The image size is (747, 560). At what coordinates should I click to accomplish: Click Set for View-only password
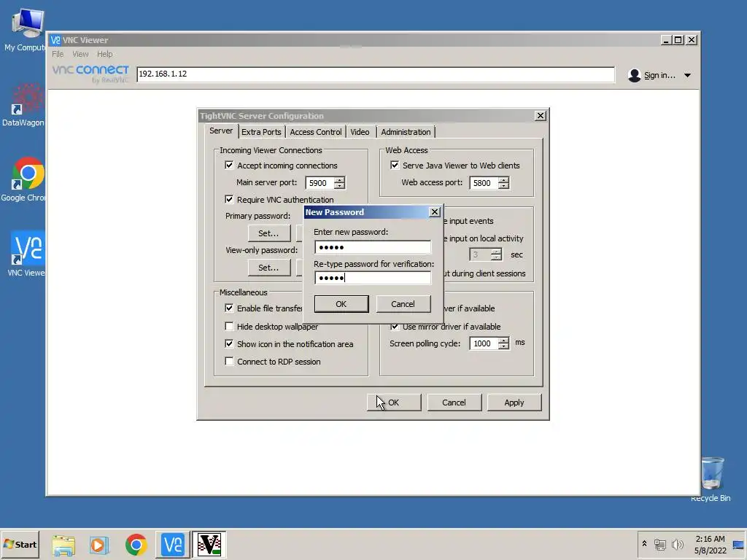268,268
